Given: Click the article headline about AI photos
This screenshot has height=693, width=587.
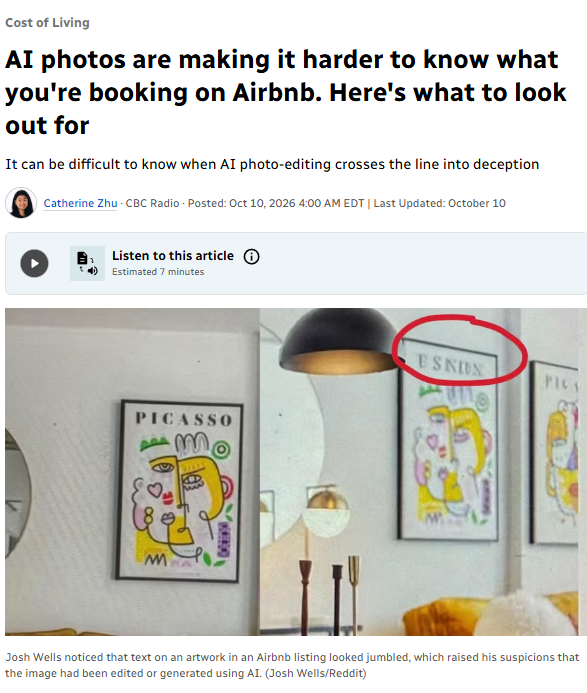Looking at the screenshot, I should click(x=286, y=92).
